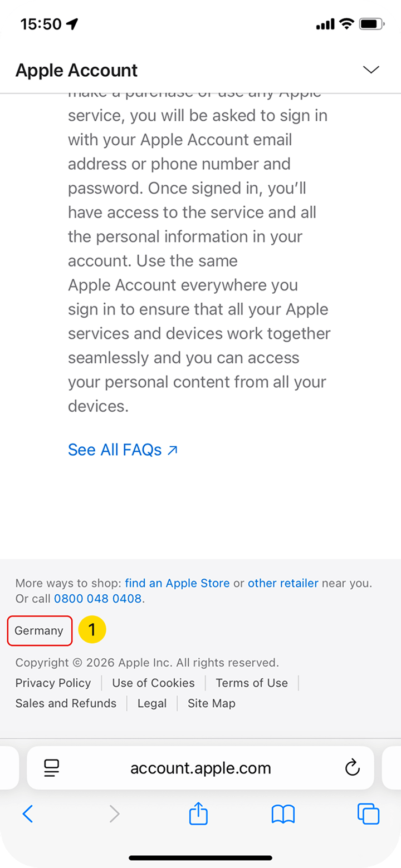Tap the Safari back arrow
This screenshot has height=868, width=401.
point(28,814)
